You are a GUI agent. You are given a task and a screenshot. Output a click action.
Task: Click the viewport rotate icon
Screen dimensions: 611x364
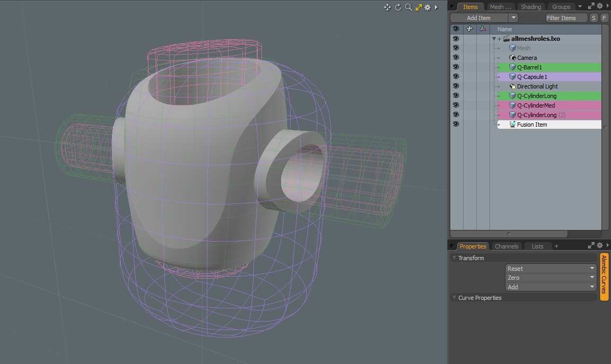point(398,7)
